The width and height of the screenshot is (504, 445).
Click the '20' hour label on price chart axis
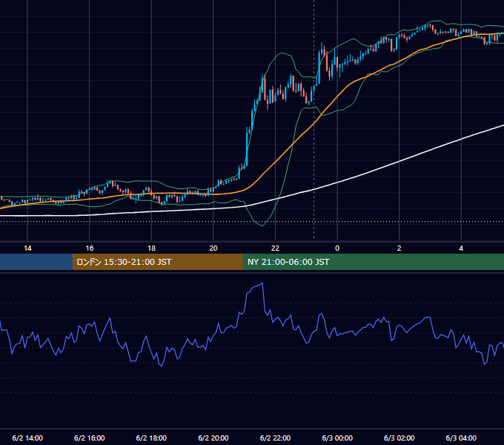[x=213, y=248]
